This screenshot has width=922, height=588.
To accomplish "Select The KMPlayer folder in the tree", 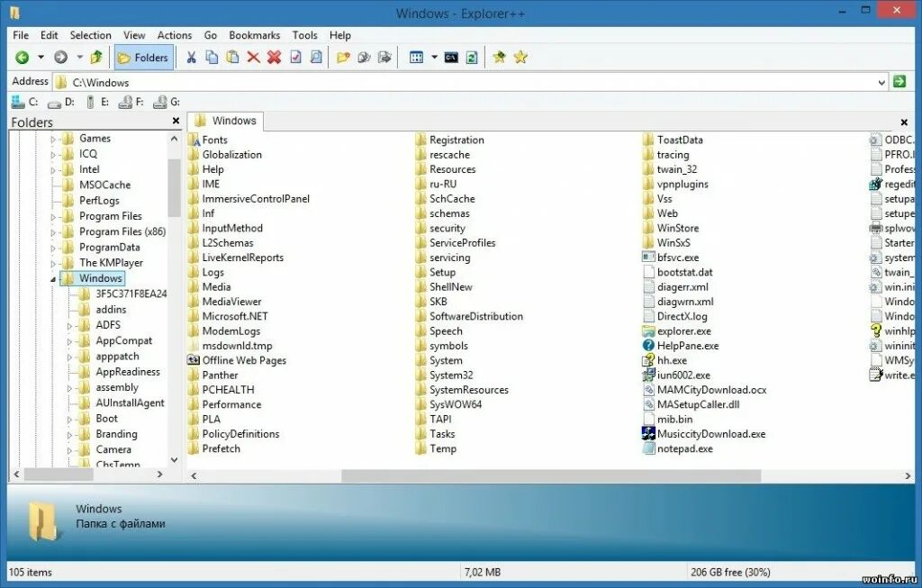I will [111, 263].
